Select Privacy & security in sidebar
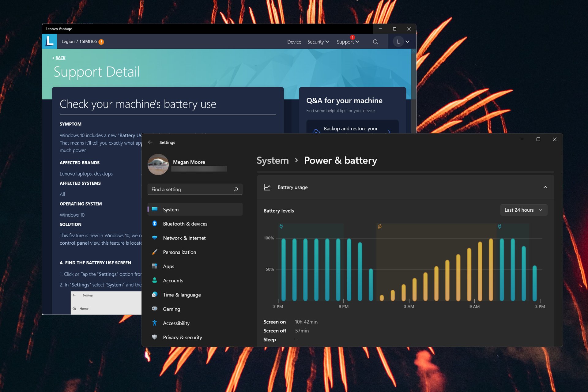Image resolution: width=588 pixels, height=392 pixels. pos(195,337)
